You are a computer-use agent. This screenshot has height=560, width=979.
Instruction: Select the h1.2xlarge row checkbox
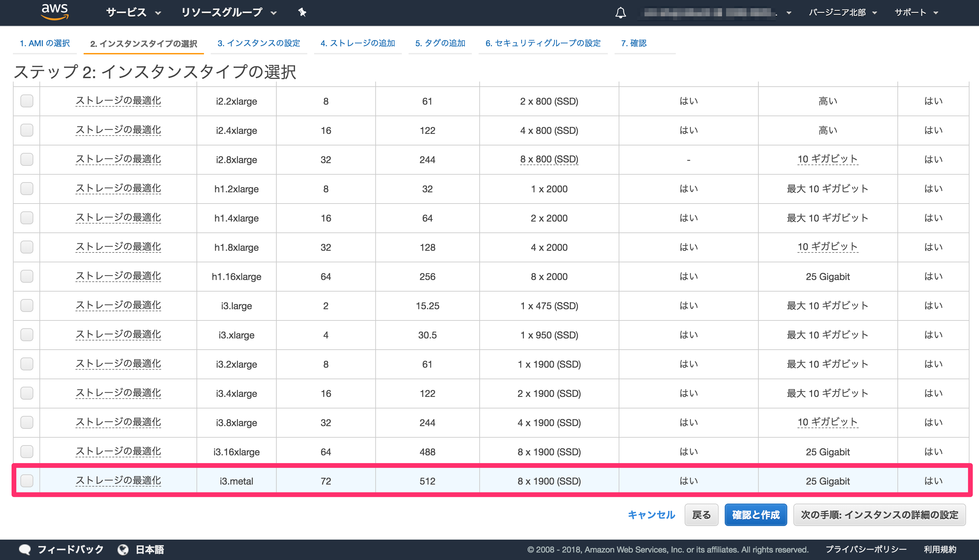click(27, 189)
